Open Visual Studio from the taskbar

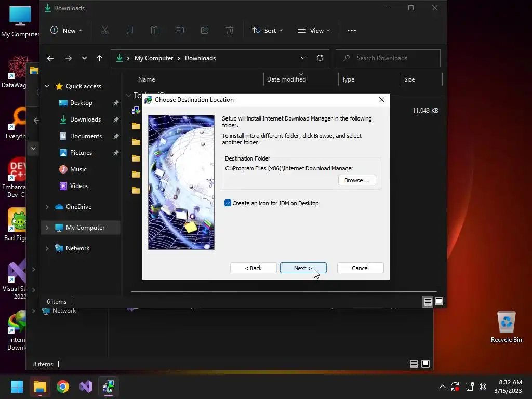tap(86, 387)
